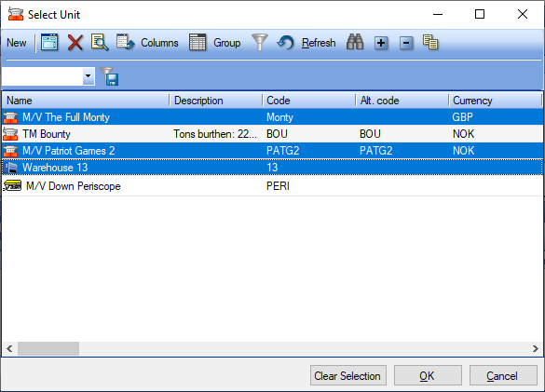
Task: Click the save filter funnel icon
Action: pyautogui.click(x=110, y=76)
